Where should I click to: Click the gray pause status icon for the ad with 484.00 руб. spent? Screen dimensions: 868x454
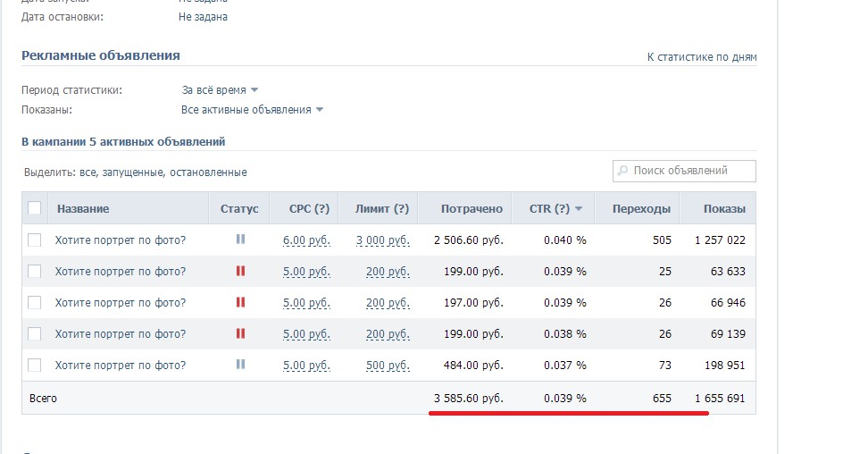[x=239, y=365]
